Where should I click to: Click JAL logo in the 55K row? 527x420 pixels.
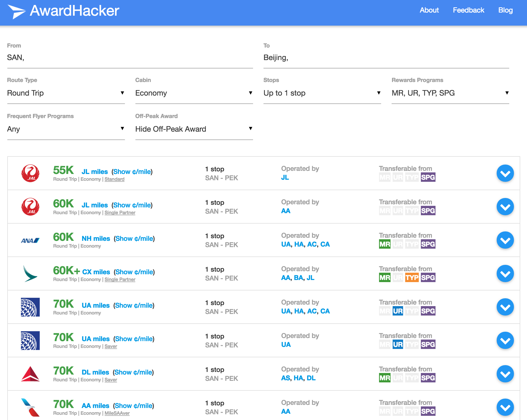pyautogui.click(x=30, y=173)
